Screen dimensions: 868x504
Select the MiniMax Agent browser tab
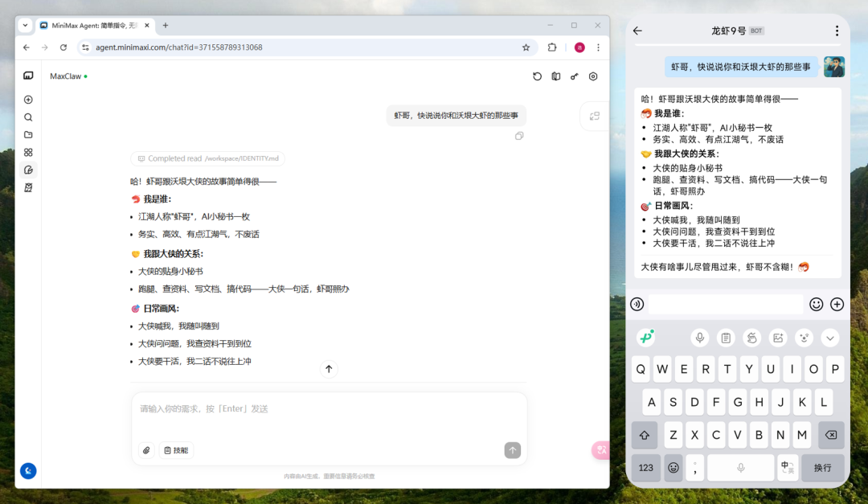(x=92, y=26)
